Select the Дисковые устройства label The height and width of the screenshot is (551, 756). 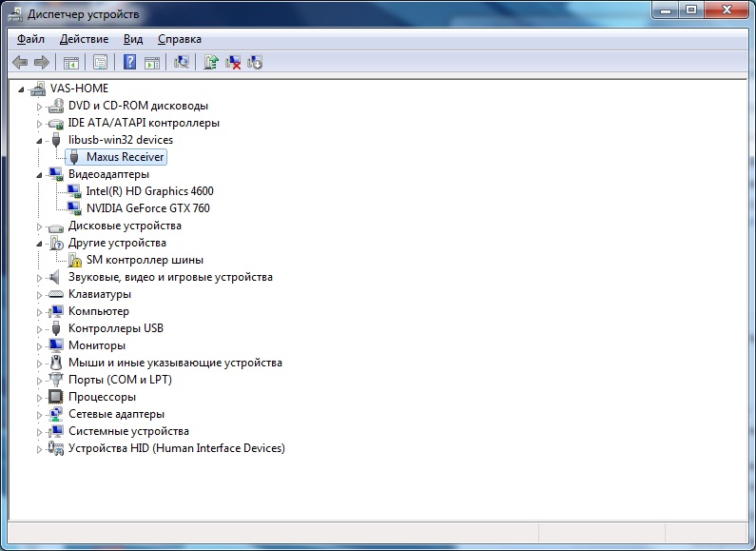tap(125, 226)
